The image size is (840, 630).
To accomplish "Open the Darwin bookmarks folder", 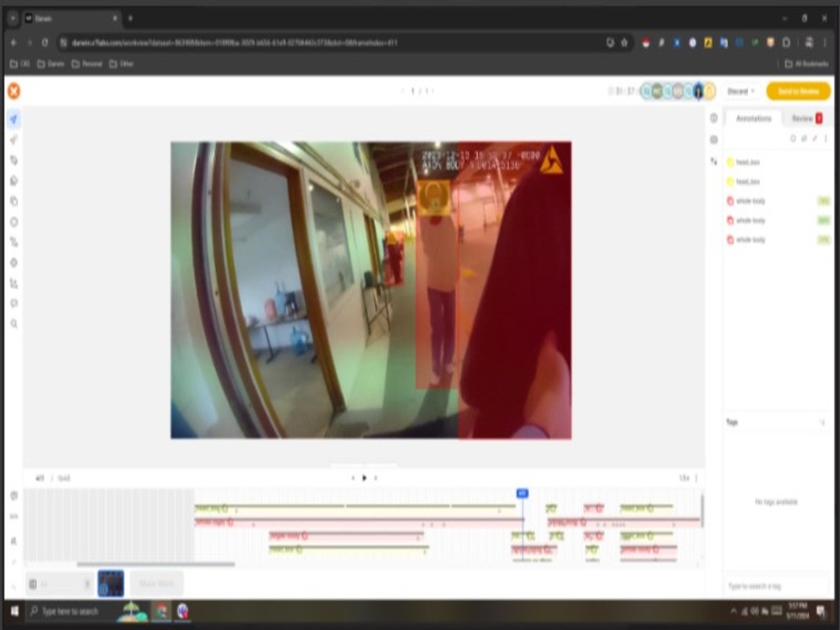I will tap(51, 64).
